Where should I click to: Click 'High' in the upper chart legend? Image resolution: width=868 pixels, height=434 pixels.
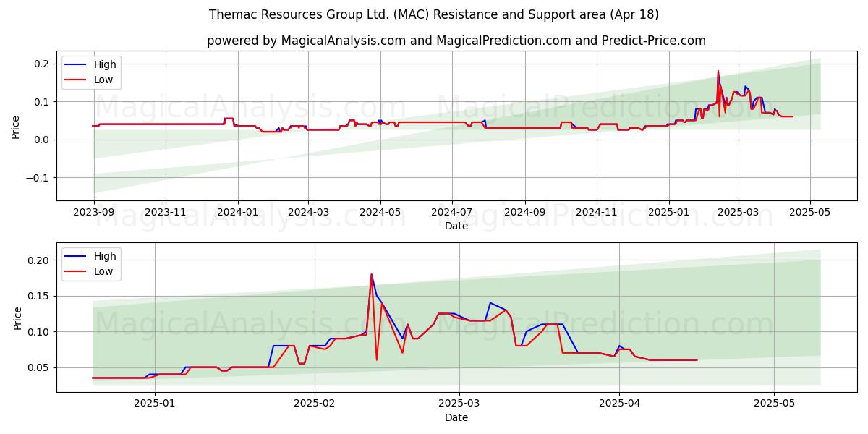tap(105, 64)
